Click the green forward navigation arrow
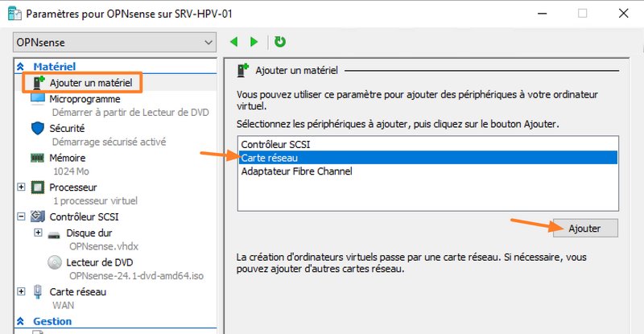 point(254,42)
